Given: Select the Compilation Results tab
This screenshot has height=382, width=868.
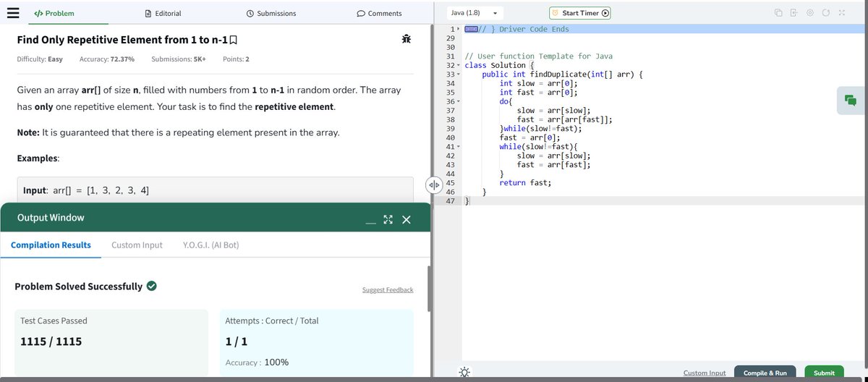Looking at the screenshot, I should point(51,245).
